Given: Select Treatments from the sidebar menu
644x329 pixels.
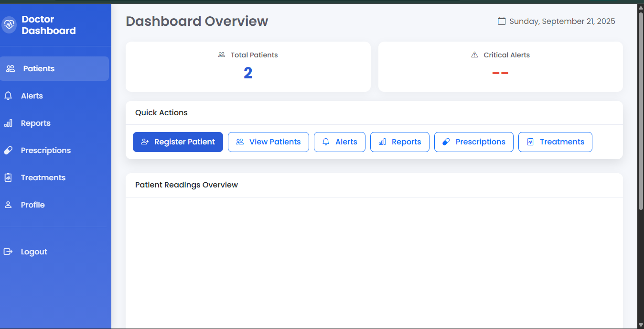Looking at the screenshot, I should [43, 178].
